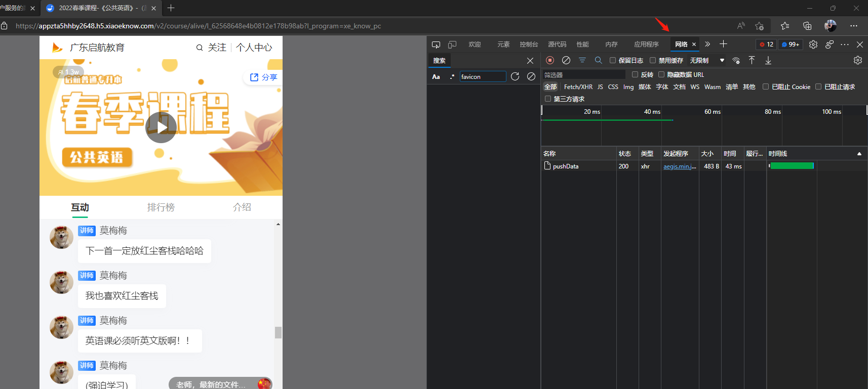
Task: Click the 分享 share button
Action: pyautogui.click(x=264, y=77)
